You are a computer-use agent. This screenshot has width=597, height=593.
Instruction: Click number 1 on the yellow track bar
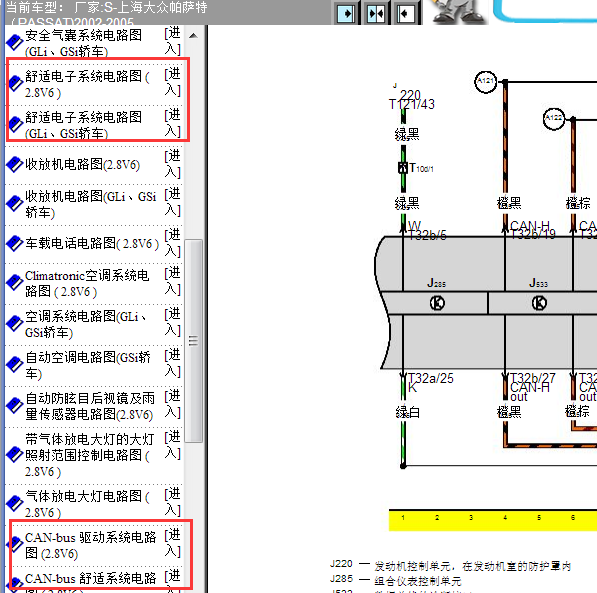click(403, 518)
